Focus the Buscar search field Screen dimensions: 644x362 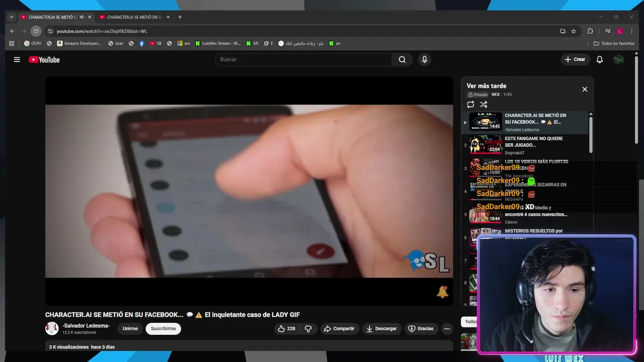tap(303, 59)
